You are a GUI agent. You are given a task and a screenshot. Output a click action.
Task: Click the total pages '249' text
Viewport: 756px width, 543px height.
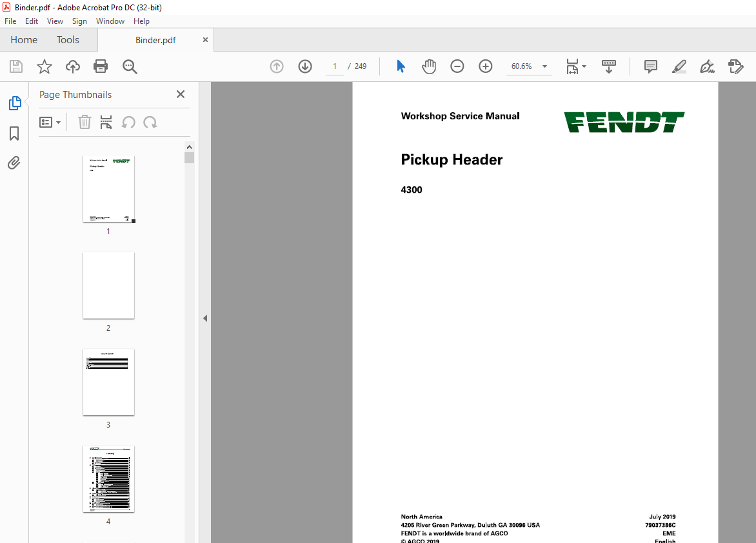(361, 66)
